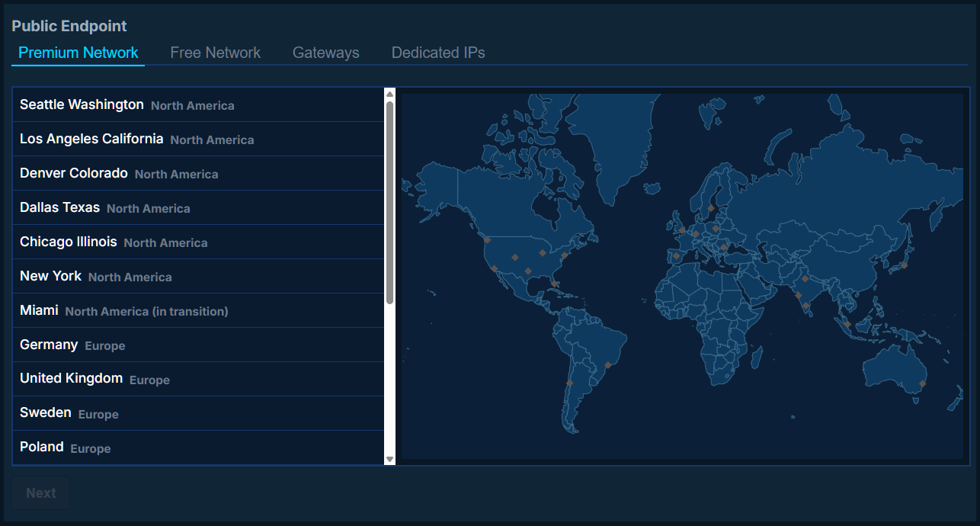Viewport: 980px width, 526px height.
Task: Select the Sweden marker on the map
Action: coord(711,207)
